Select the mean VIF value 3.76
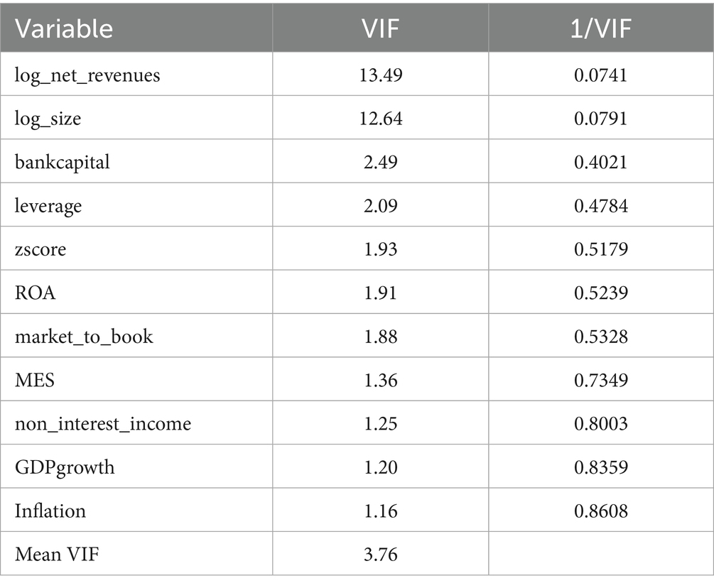Image resolution: width=714 pixels, height=588 pixels. (x=380, y=553)
